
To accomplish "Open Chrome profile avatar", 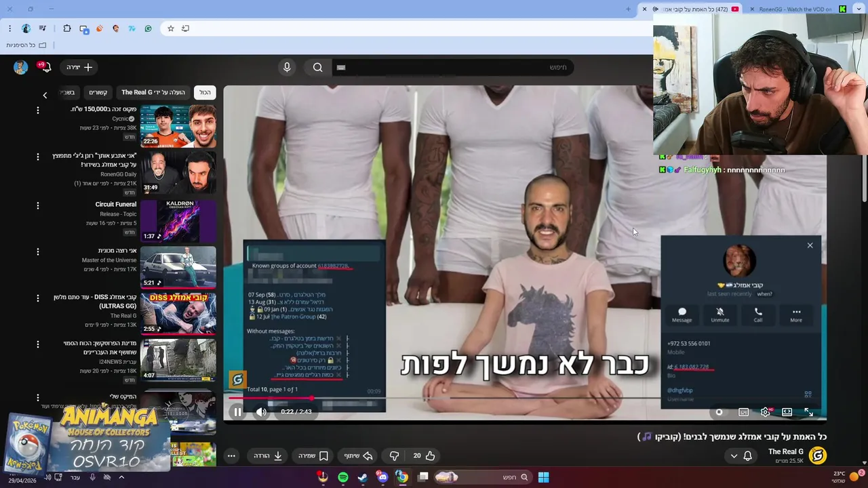I will [26, 28].
